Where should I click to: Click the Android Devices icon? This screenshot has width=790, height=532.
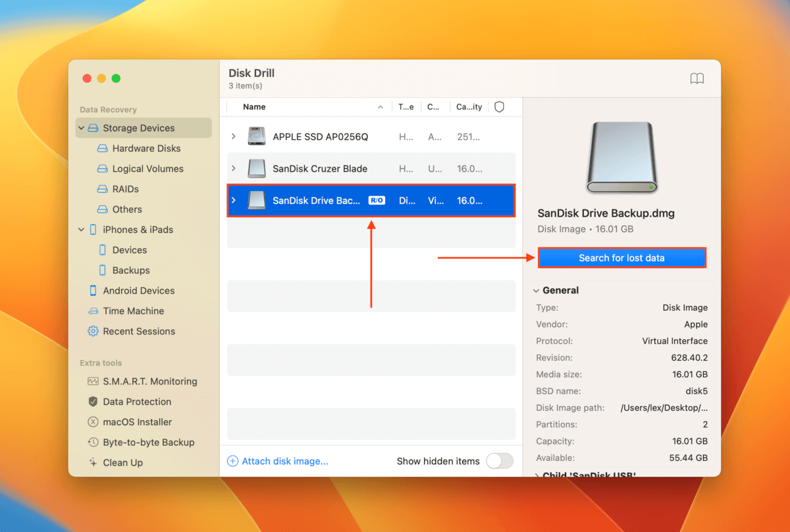pos(93,291)
